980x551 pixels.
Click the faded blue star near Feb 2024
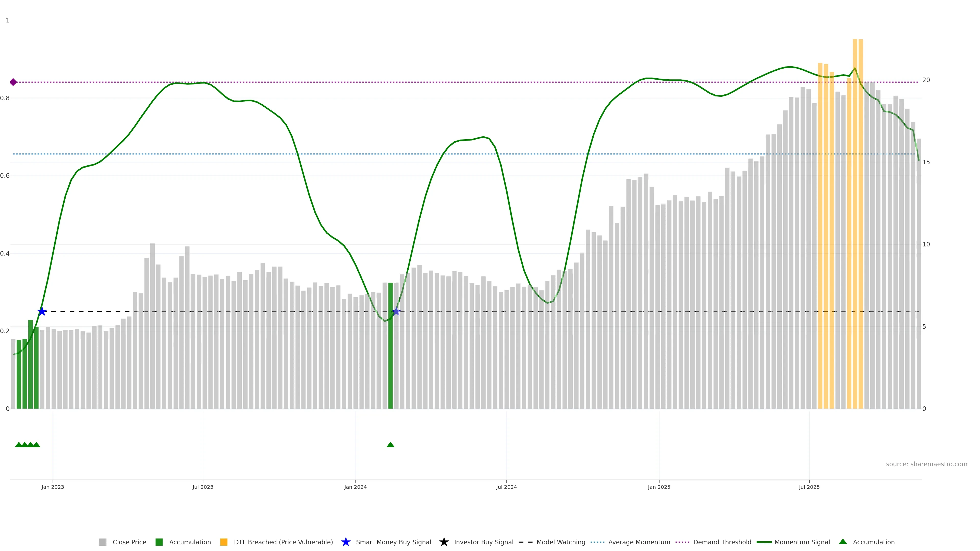pyautogui.click(x=396, y=311)
